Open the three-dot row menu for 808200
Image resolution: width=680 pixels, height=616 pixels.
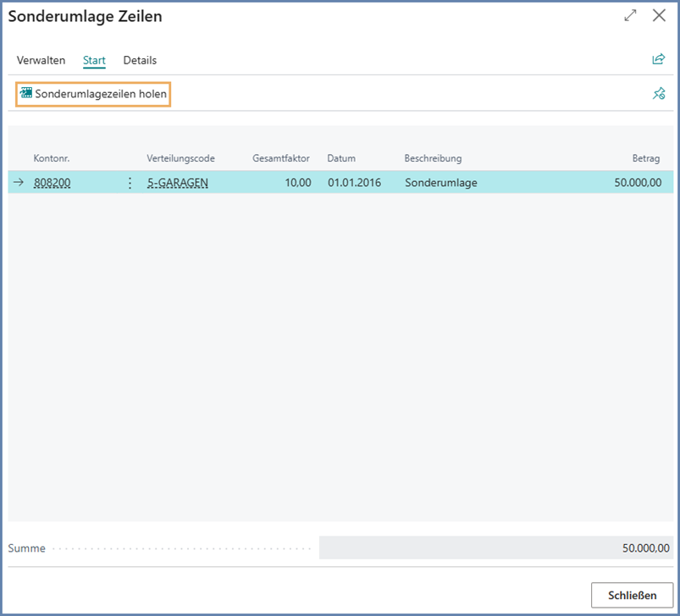click(x=130, y=183)
